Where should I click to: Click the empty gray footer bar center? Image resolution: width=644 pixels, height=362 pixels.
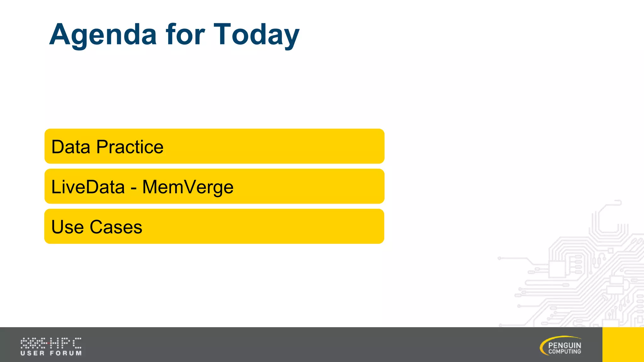(301, 344)
